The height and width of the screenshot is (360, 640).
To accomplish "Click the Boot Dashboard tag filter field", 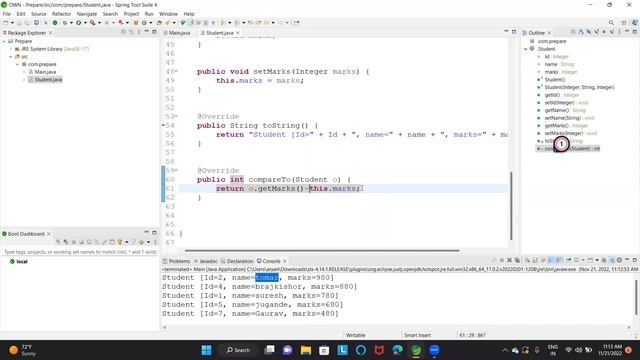I will coord(80,252).
